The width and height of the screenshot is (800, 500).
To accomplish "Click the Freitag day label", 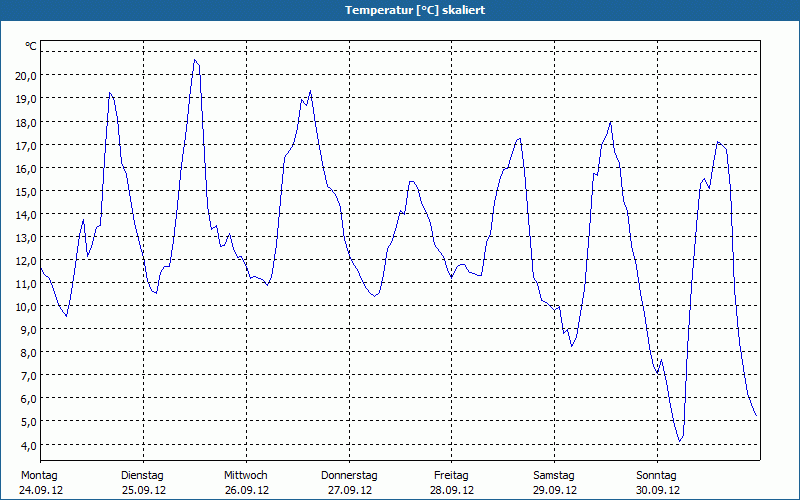I will pos(452,476).
